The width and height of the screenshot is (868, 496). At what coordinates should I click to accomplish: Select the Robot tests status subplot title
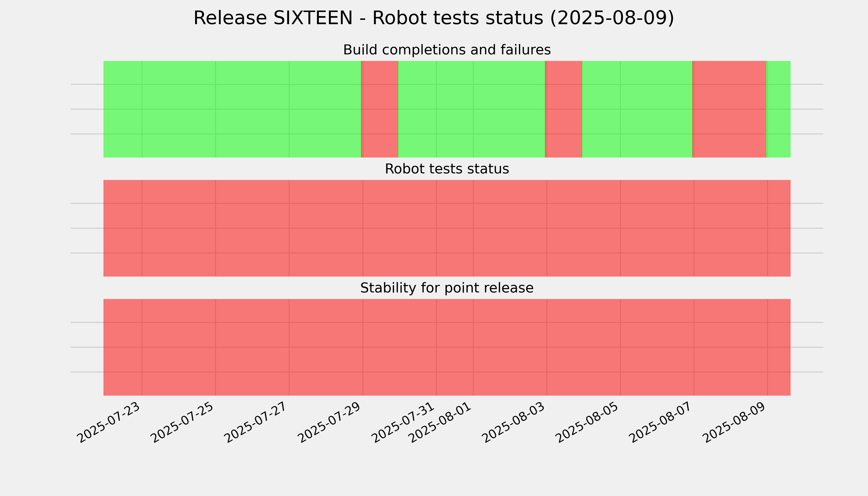447,169
